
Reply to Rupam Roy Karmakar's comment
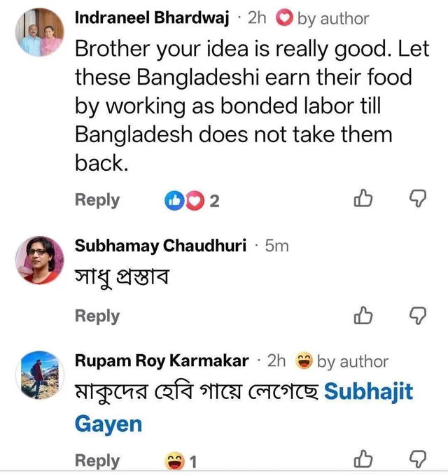tap(97, 461)
